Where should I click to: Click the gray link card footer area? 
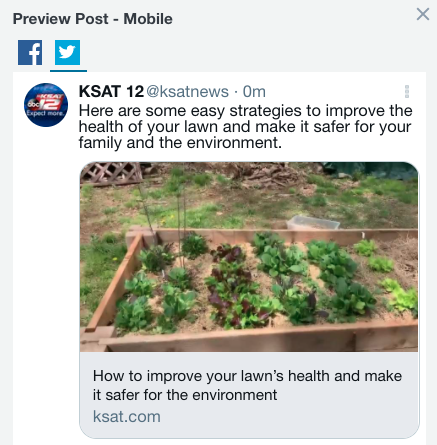[x=249, y=395]
